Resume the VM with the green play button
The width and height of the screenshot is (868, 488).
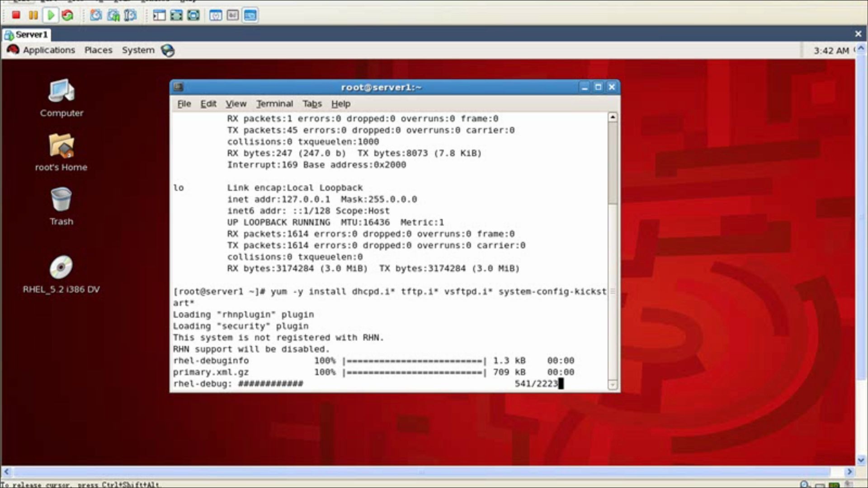pyautogui.click(x=51, y=15)
